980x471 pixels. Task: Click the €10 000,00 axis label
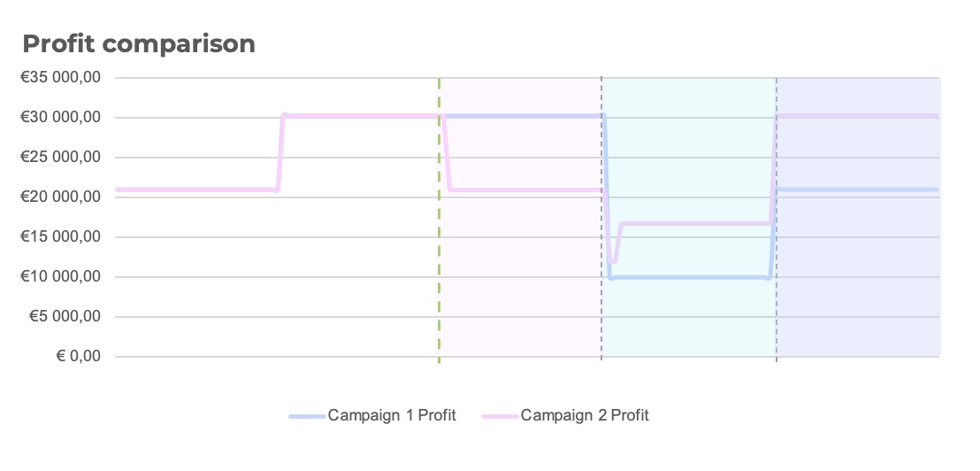[x=61, y=276]
